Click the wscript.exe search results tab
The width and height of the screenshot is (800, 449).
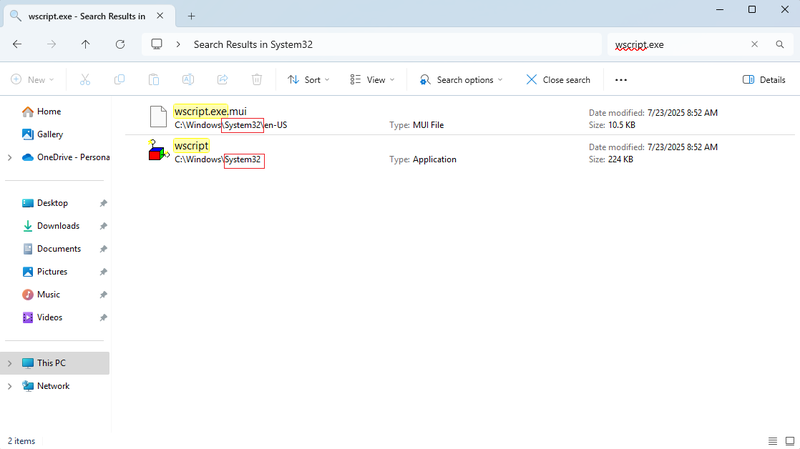tap(89, 16)
